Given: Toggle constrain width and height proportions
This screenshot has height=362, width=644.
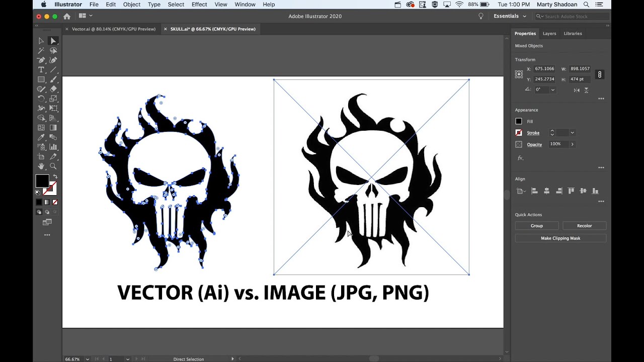Looking at the screenshot, I should click(x=599, y=74).
